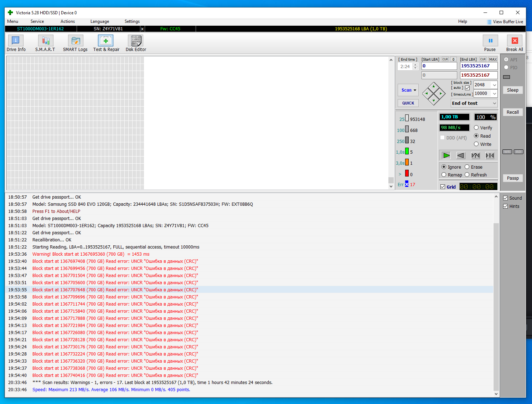
Task: Expand the block size 2048 dropdown
Action: point(494,85)
